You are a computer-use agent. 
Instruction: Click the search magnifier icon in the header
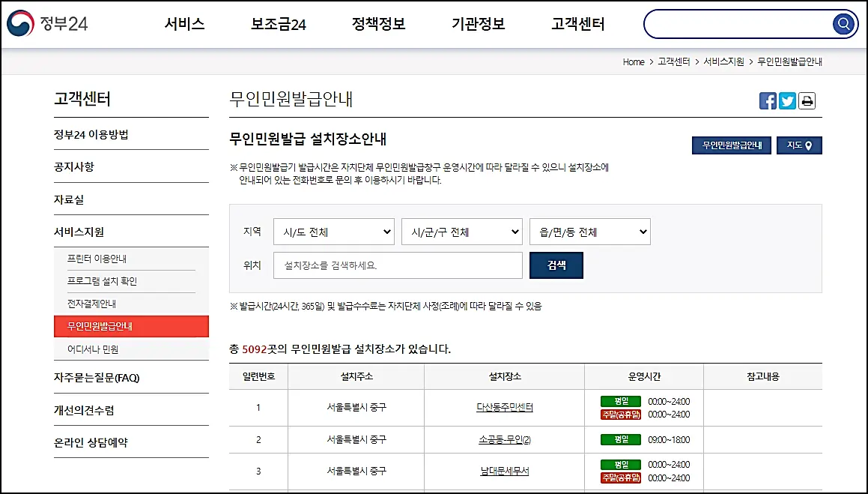[x=843, y=23]
